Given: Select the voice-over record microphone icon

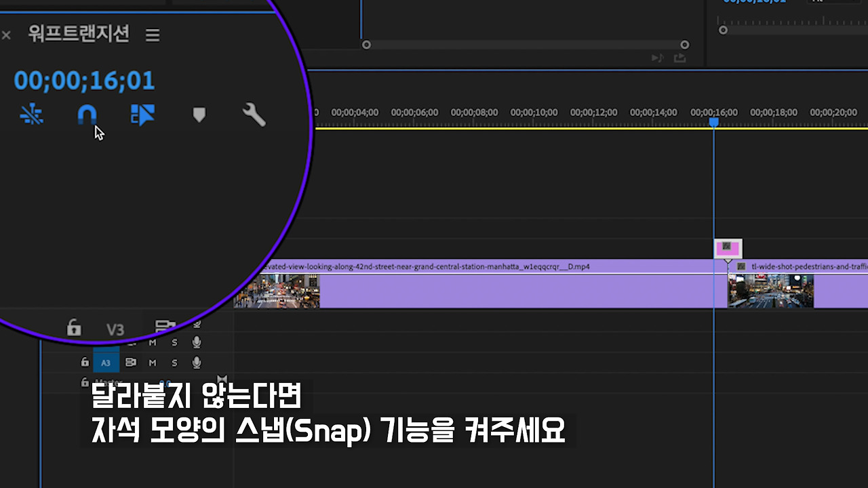Looking at the screenshot, I should [x=196, y=363].
